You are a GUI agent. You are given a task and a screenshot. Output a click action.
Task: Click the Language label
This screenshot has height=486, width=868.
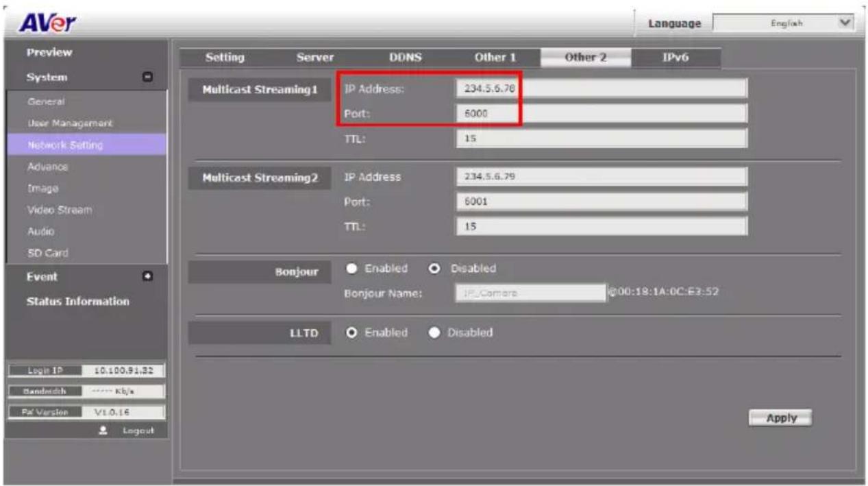coord(675,23)
